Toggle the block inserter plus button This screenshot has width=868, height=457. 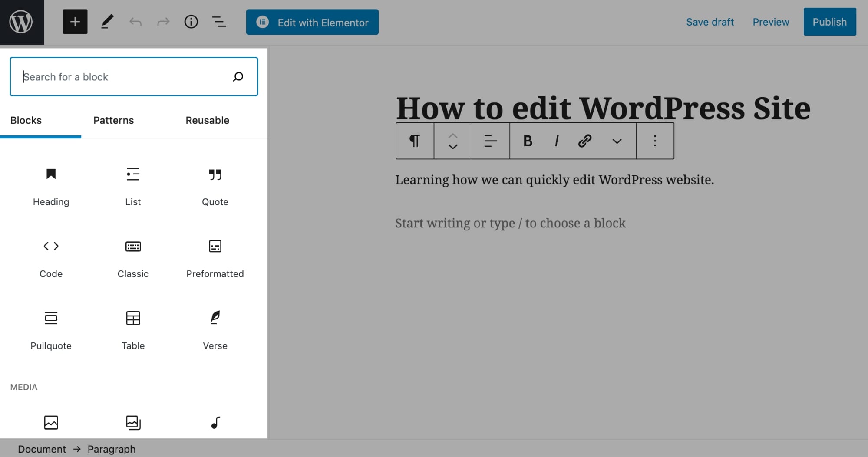coord(75,22)
